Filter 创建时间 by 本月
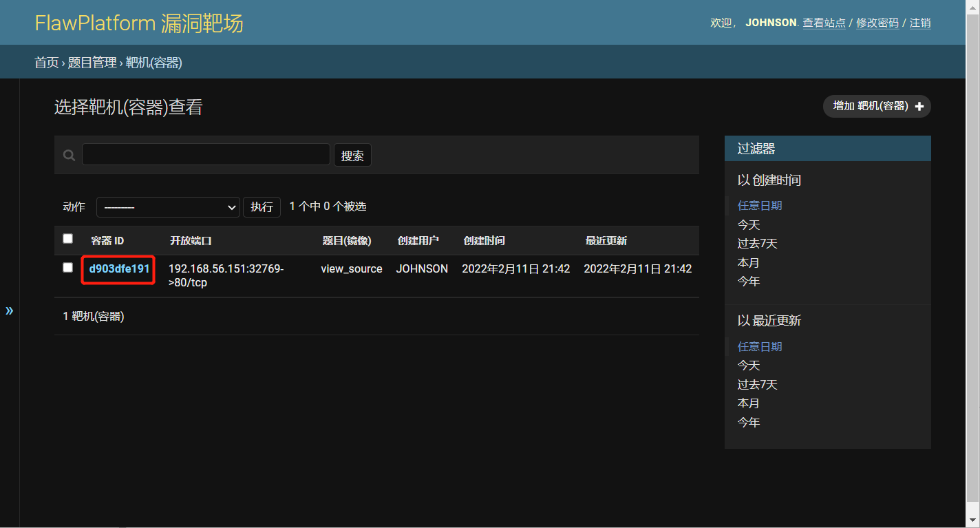Image resolution: width=980 pixels, height=528 pixels. (749, 262)
